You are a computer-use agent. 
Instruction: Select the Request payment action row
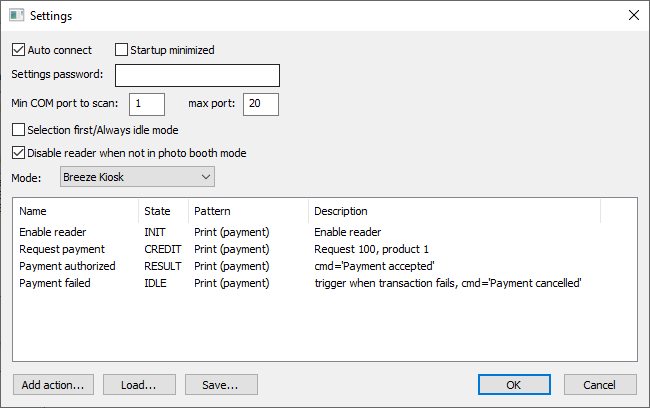[60, 249]
